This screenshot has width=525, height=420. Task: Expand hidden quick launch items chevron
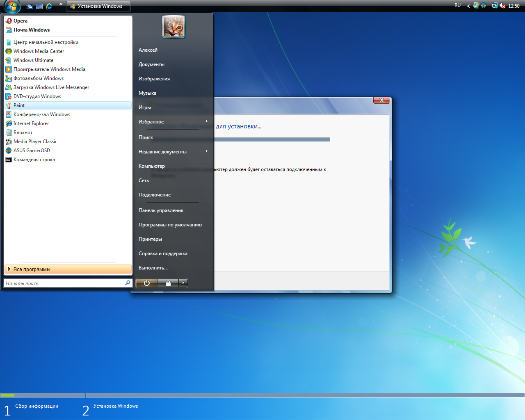click(61, 4)
